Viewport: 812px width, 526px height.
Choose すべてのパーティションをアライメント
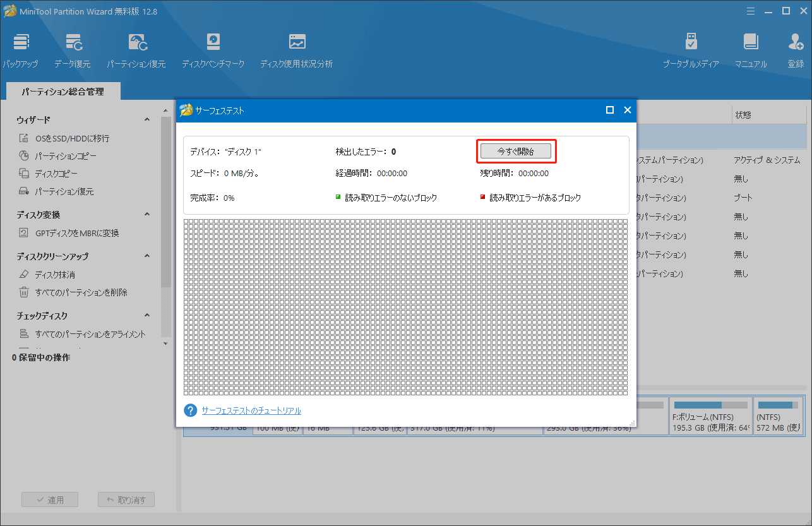tap(83, 334)
